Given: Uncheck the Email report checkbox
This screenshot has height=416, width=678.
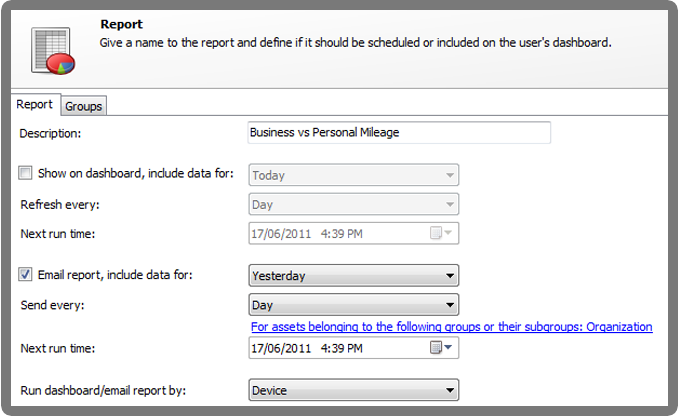Looking at the screenshot, I should (26, 274).
